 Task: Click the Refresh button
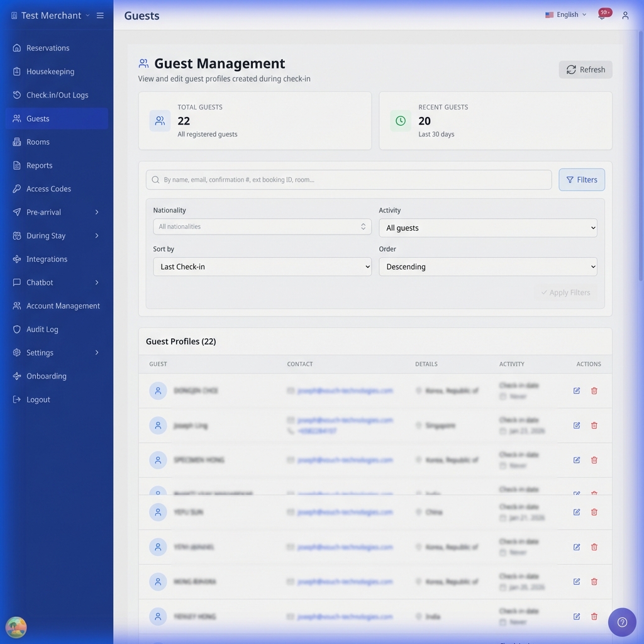coord(586,70)
